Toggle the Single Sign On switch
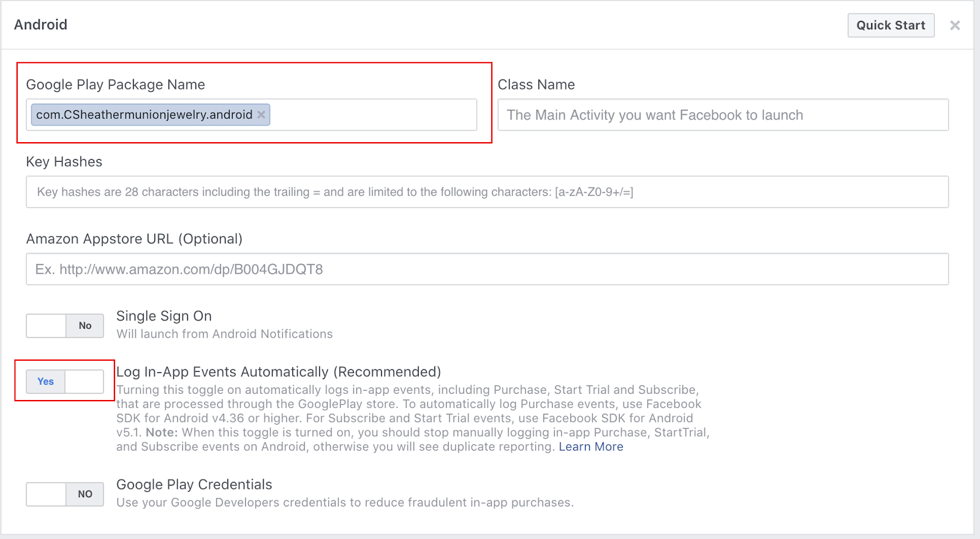Viewport: 980px width, 539px height. coord(65,326)
